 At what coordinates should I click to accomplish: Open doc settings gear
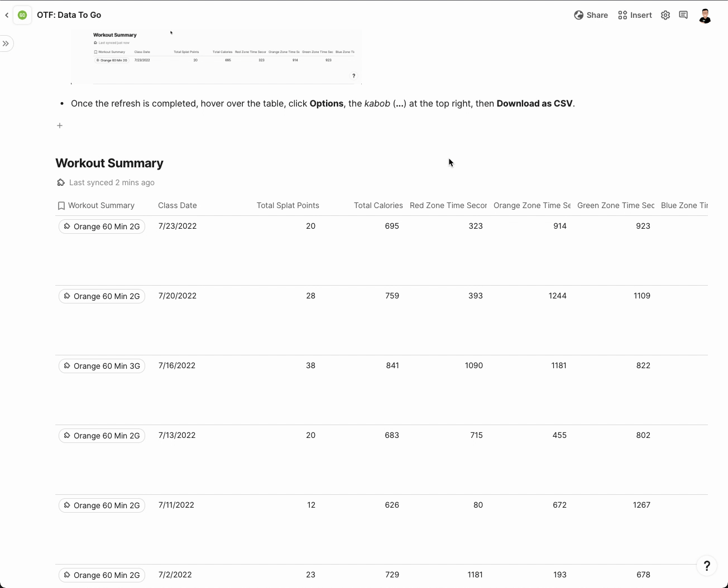(665, 15)
